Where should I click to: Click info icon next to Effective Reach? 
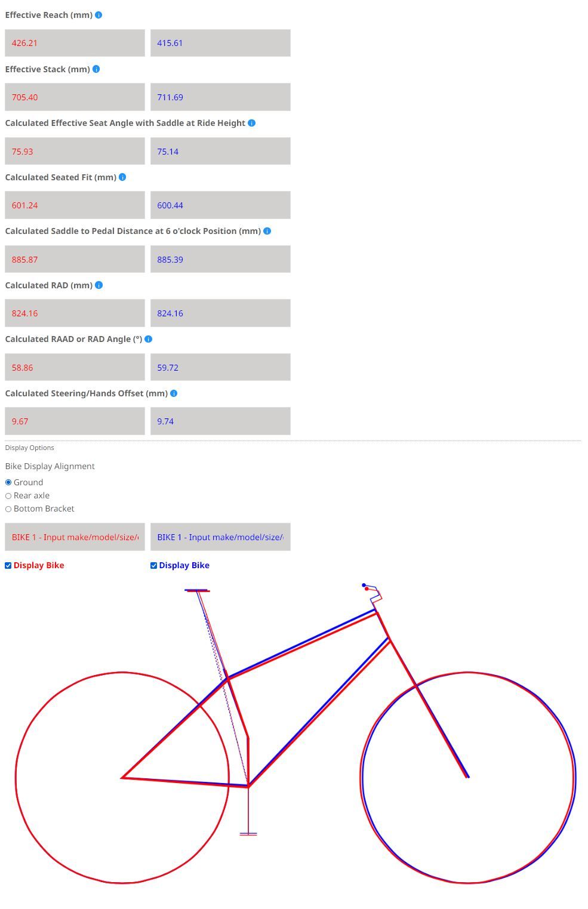[x=98, y=15]
